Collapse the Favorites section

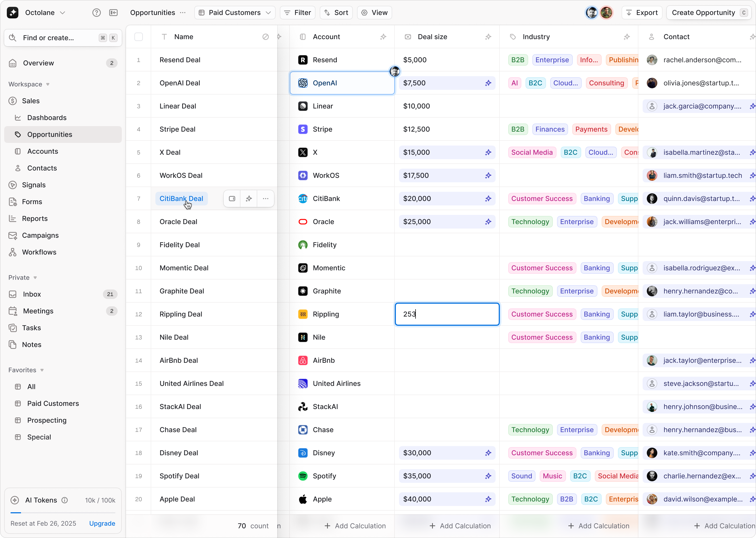[42, 370]
